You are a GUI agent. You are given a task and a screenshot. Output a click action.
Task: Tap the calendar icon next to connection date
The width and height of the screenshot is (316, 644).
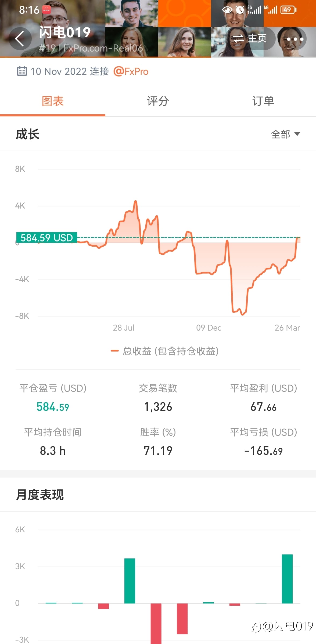[x=22, y=71]
